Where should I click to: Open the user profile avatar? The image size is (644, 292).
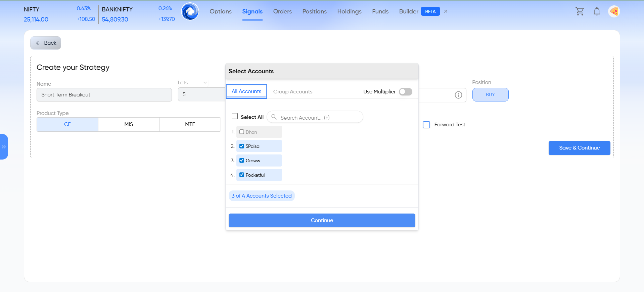[x=614, y=11]
